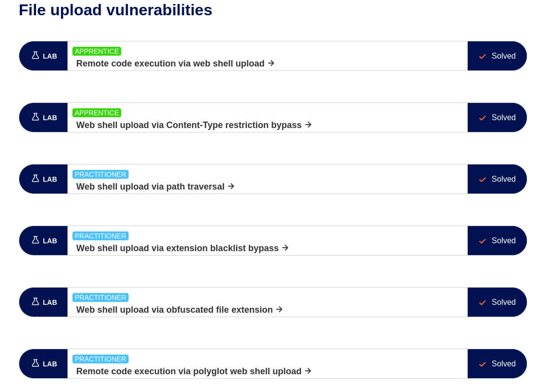
Task: Click the flask icon beside the polyglot web shell lab
Action: pyautogui.click(x=35, y=363)
